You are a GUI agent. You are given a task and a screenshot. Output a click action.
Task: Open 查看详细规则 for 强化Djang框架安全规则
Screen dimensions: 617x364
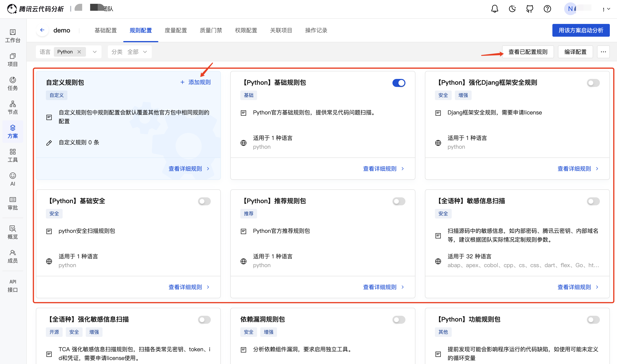(x=578, y=169)
